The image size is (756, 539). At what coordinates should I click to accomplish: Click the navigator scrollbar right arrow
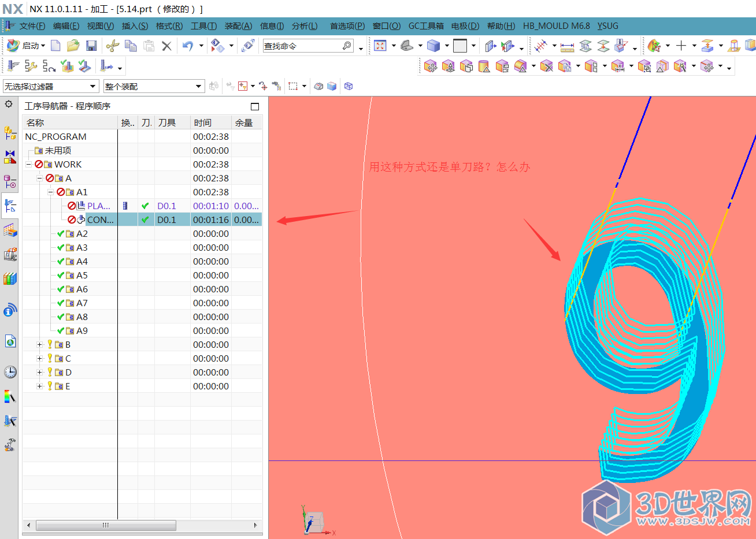click(255, 525)
